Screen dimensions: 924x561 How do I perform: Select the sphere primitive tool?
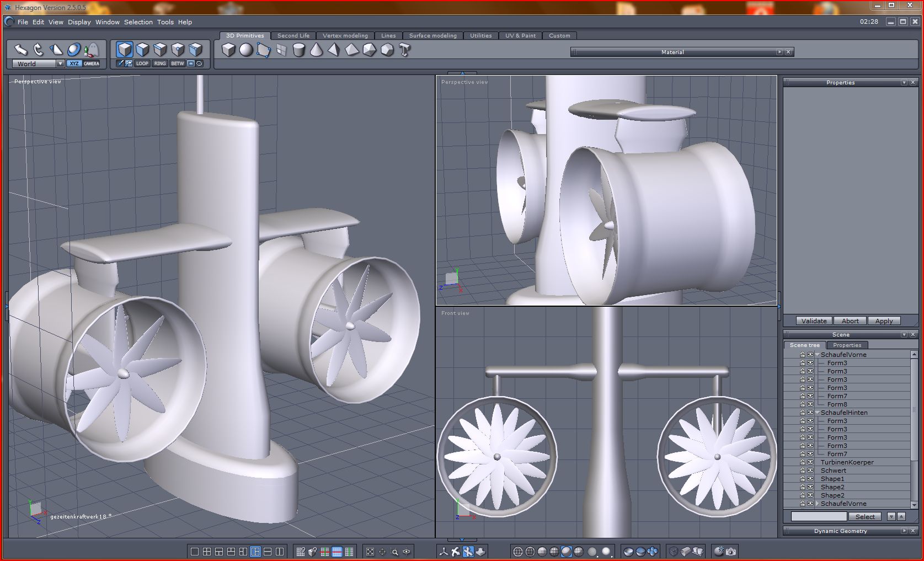coord(246,50)
